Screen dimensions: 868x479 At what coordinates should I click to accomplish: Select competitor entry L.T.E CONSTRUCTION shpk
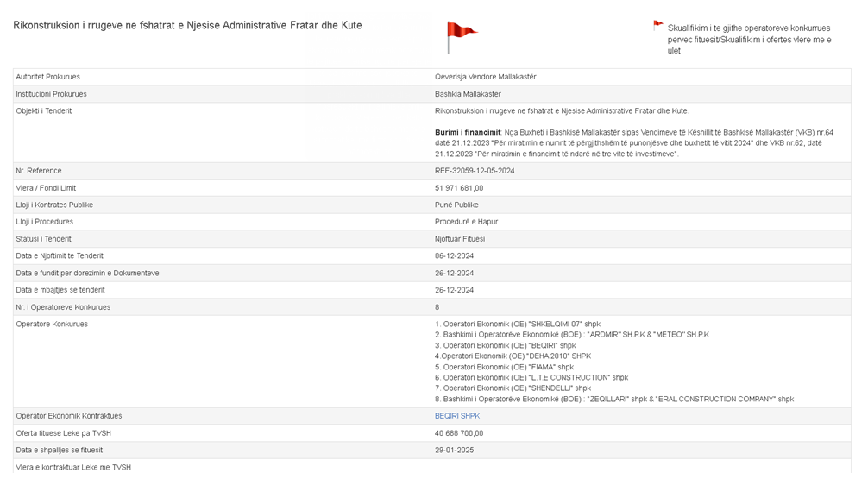tap(531, 378)
